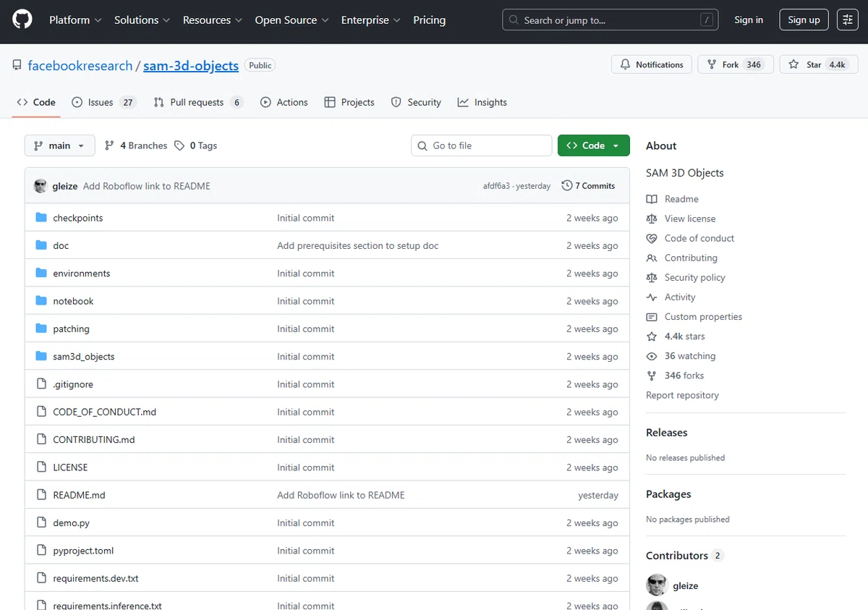
Task: Click the Search or jump to field
Action: tap(610, 20)
